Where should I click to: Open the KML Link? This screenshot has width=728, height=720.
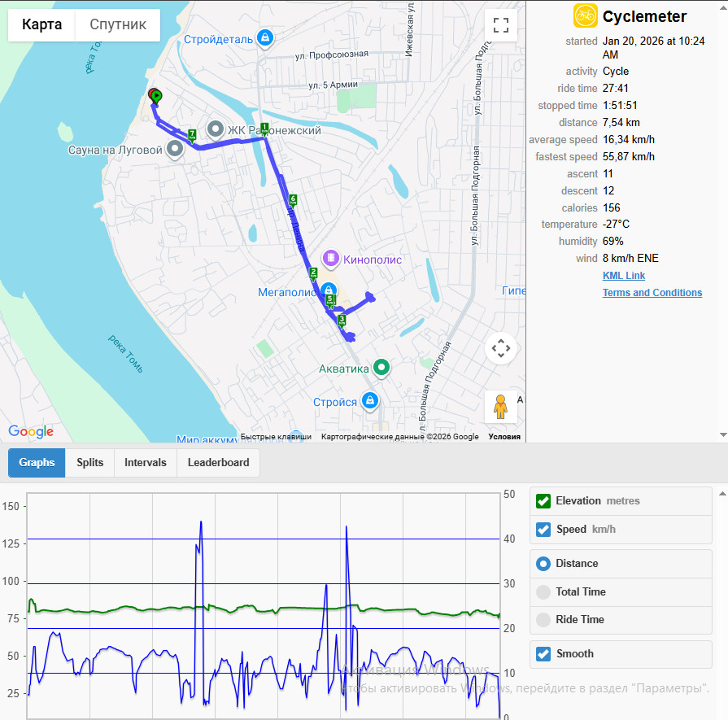tap(624, 276)
